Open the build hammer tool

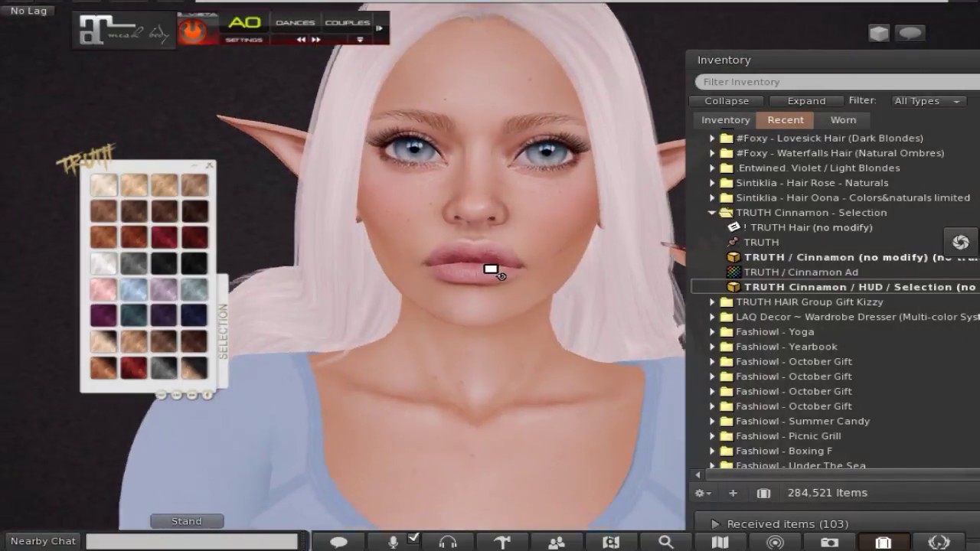point(502,542)
